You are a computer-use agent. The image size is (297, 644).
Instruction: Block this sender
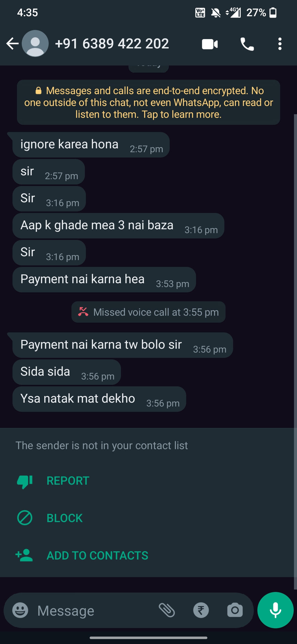point(65,518)
